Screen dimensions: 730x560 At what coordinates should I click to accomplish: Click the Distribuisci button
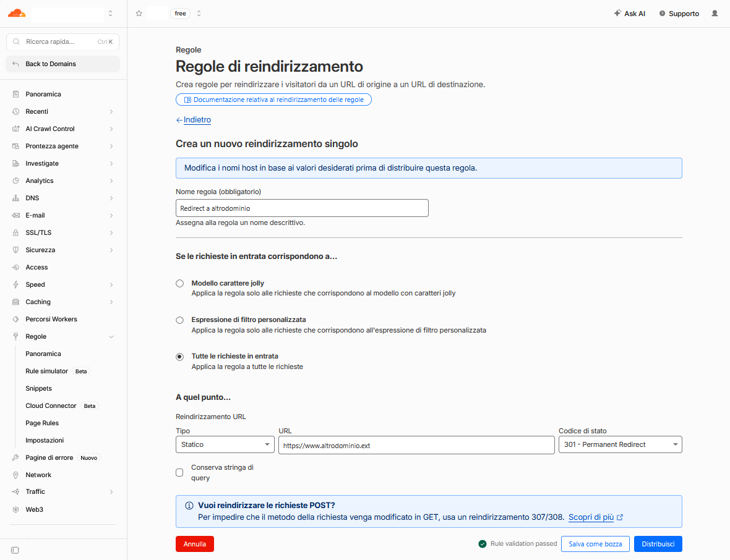pos(658,544)
